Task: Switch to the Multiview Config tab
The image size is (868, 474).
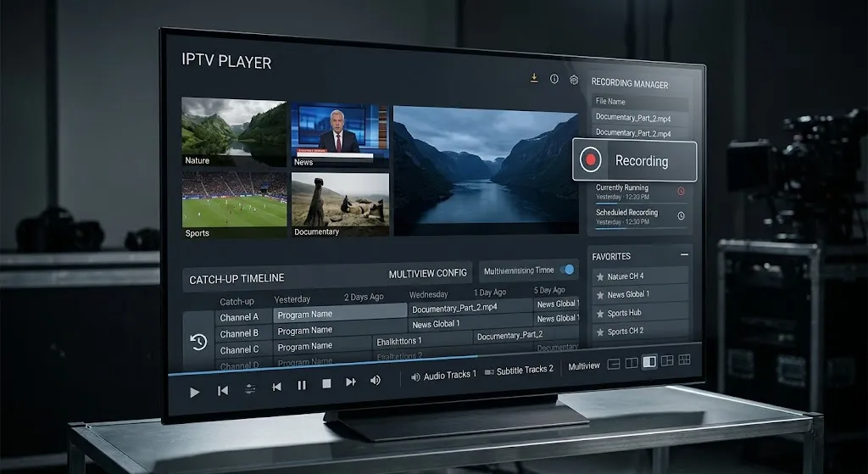Action: 428,274
